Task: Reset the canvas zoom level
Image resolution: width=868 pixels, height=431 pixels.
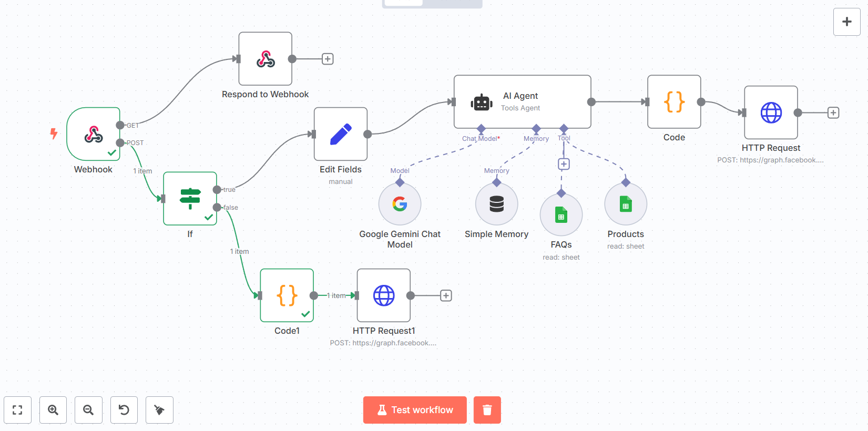Action: pyautogui.click(x=124, y=410)
